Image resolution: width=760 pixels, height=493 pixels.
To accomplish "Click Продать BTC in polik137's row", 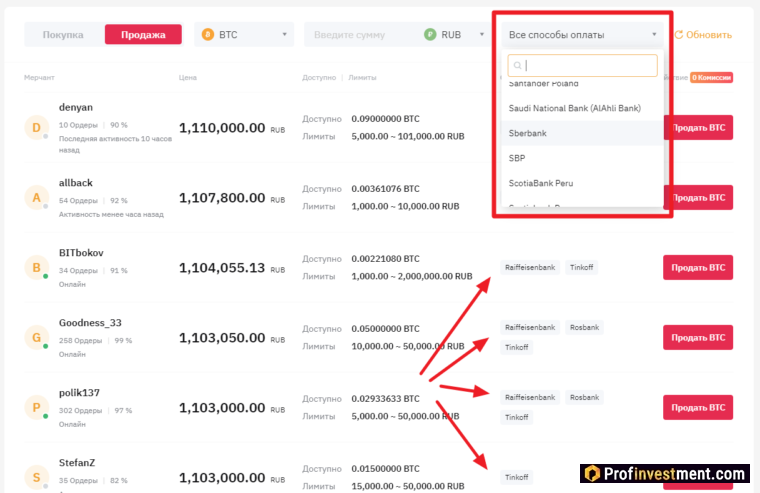I will pyautogui.click(x=698, y=408).
